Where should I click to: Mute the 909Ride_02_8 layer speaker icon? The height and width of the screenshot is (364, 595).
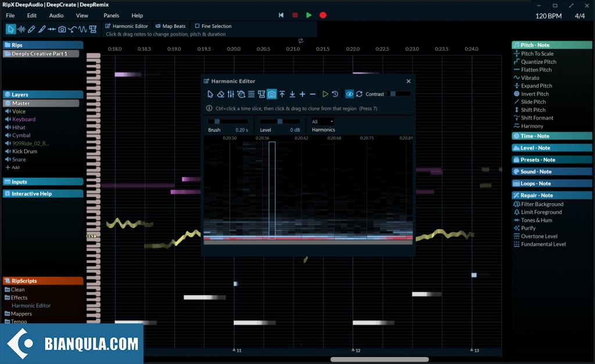tap(8, 143)
